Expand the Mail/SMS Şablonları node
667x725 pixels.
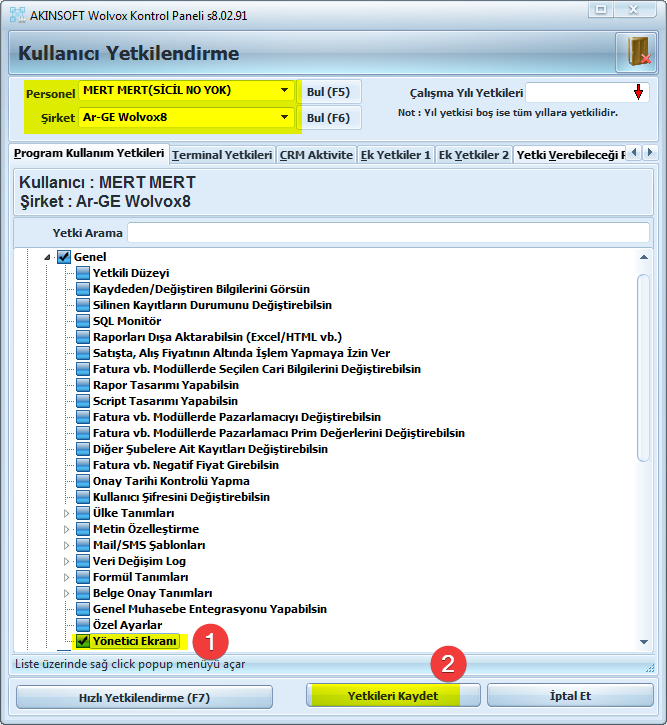66,545
